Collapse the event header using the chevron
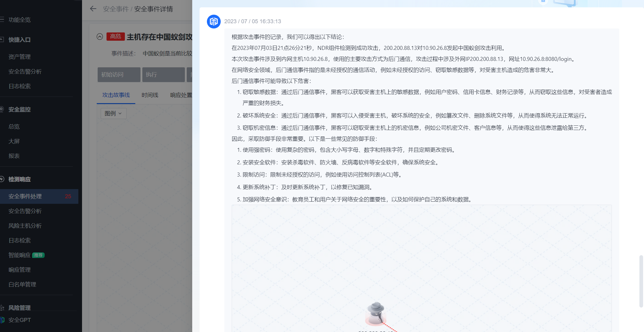The width and height of the screenshot is (644, 332). coord(99,36)
